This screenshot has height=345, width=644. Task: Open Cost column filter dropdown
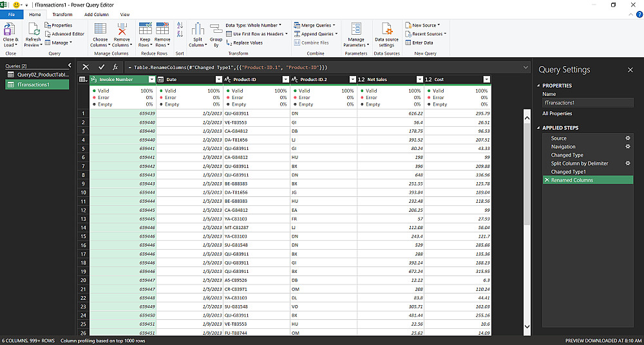pos(487,80)
